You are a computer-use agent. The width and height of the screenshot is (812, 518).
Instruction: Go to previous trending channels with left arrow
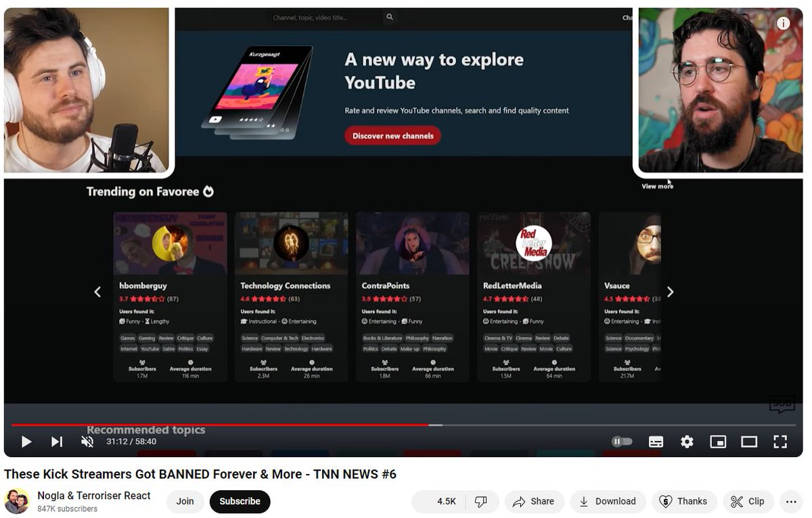97,291
